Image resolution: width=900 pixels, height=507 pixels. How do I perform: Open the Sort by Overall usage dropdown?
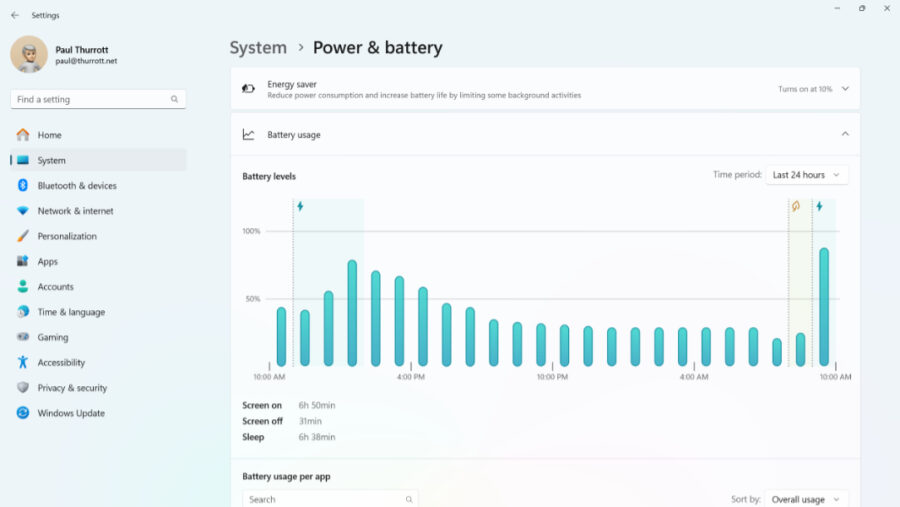[806, 499]
